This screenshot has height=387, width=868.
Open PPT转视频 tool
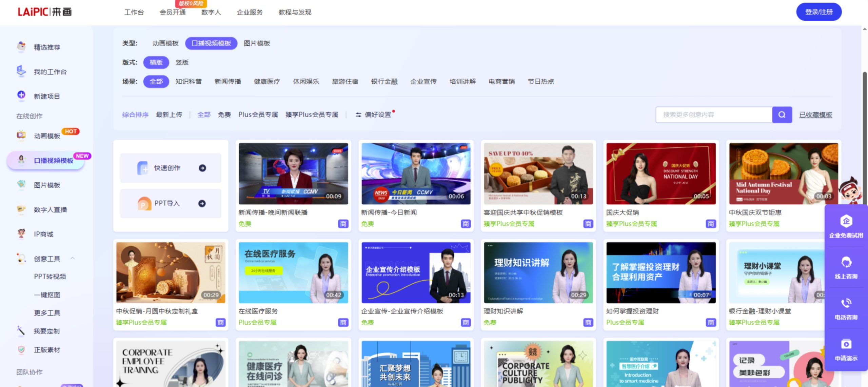click(x=50, y=277)
